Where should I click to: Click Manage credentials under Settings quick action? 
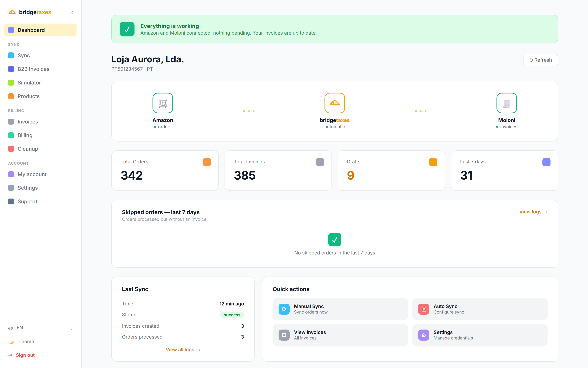453,338
